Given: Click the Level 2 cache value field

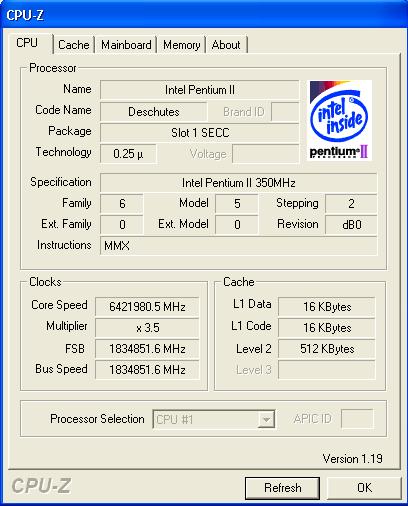Looking at the screenshot, I should point(327,349).
